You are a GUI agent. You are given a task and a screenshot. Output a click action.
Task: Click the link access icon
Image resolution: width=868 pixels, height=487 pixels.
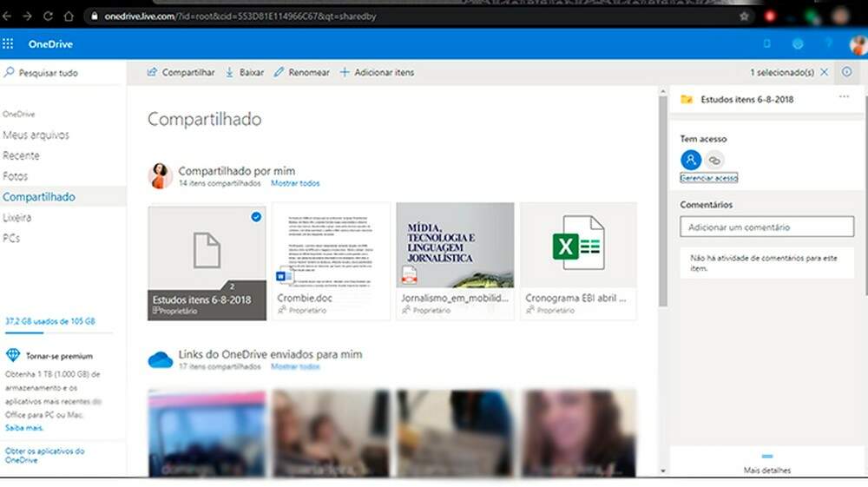[x=714, y=161]
